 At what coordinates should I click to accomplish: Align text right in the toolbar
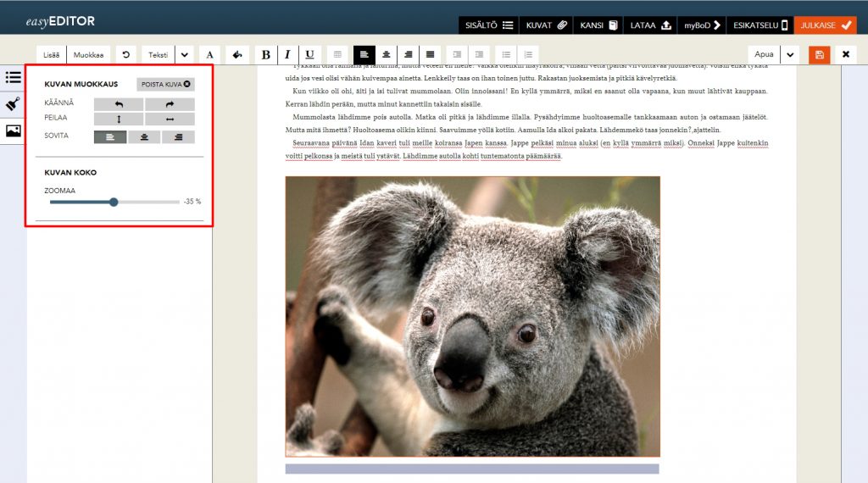(x=408, y=55)
